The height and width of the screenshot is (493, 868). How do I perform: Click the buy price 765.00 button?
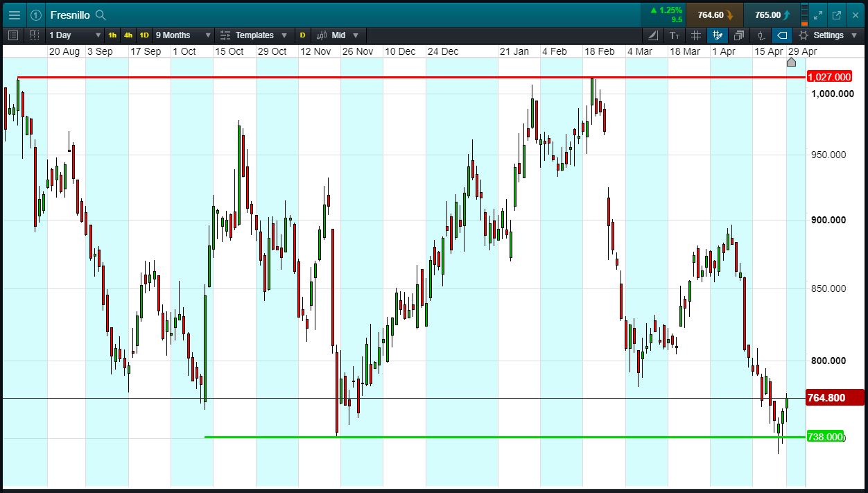point(772,15)
